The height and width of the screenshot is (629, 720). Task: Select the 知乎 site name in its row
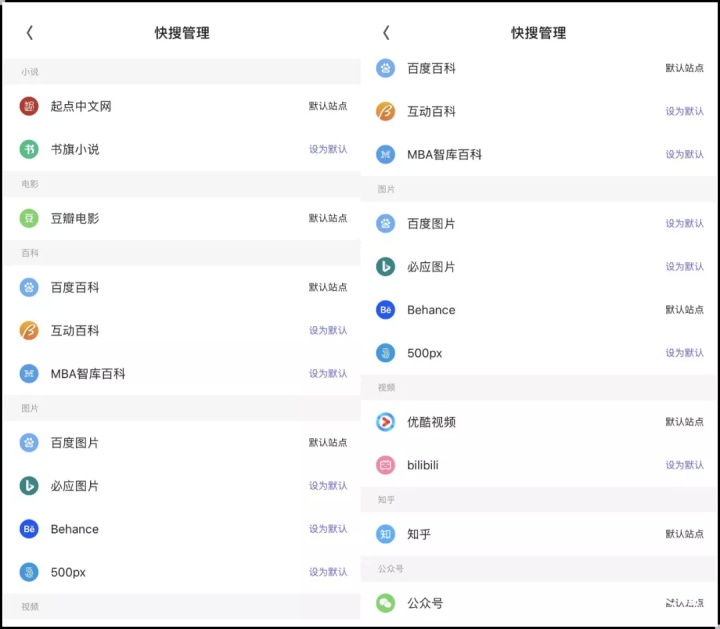pos(419,534)
